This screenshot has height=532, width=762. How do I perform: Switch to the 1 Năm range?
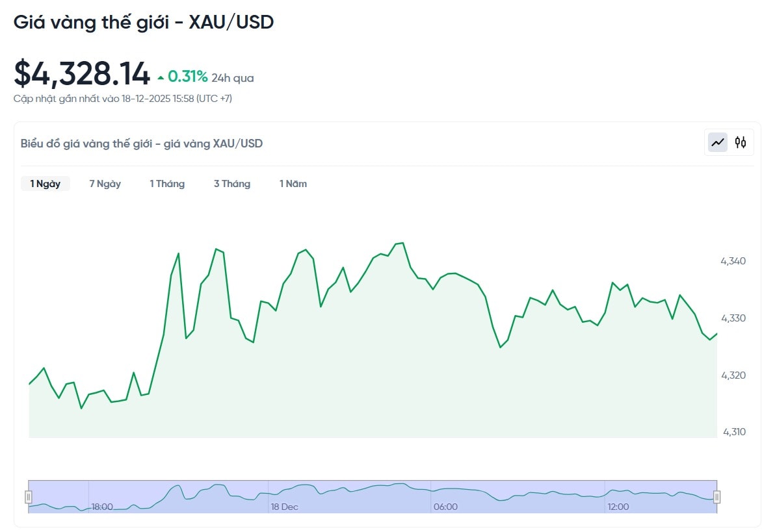click(x=293, y=184)
